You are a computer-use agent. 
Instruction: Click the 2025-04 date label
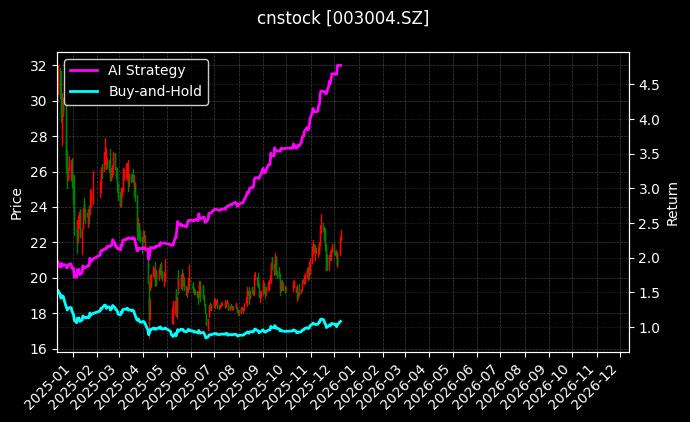click(117, 387)
